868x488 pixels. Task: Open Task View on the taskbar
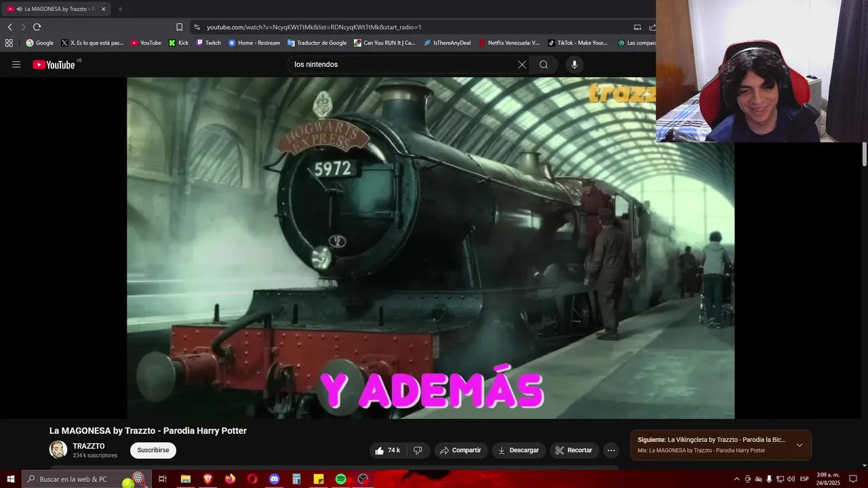163,479
